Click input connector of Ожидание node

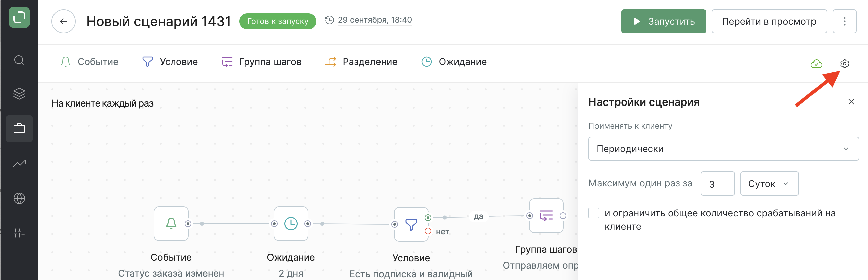click(274, 223)
